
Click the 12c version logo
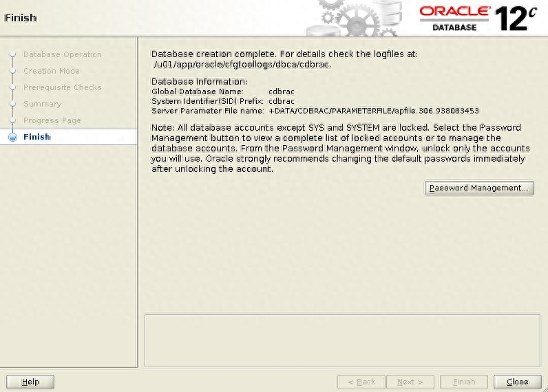(x=516, y=19)
